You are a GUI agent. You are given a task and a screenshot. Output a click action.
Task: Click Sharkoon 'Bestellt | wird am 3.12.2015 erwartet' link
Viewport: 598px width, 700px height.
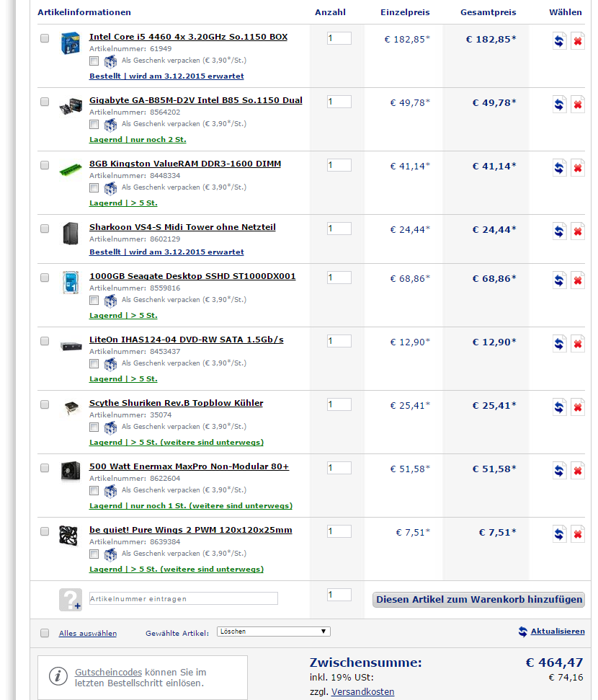[x=166, y=252]
